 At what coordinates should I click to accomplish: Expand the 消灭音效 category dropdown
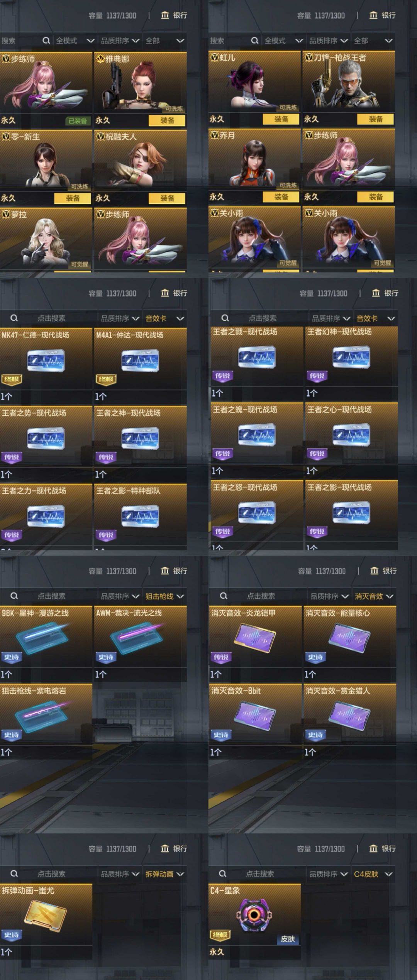pos(374,596)
